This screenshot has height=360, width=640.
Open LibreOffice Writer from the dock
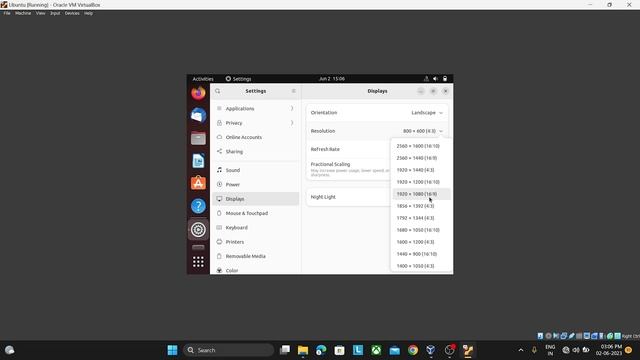(198, 161)
